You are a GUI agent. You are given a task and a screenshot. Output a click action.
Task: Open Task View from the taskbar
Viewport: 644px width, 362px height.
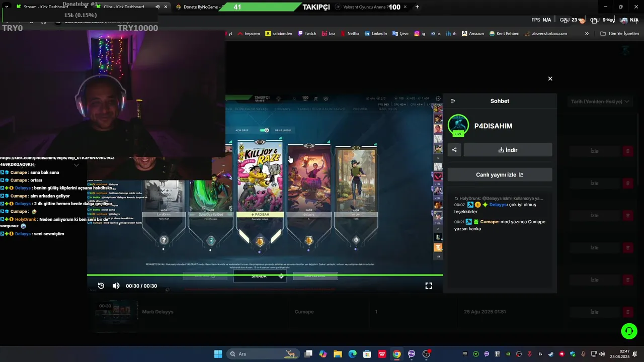point(308,354)
